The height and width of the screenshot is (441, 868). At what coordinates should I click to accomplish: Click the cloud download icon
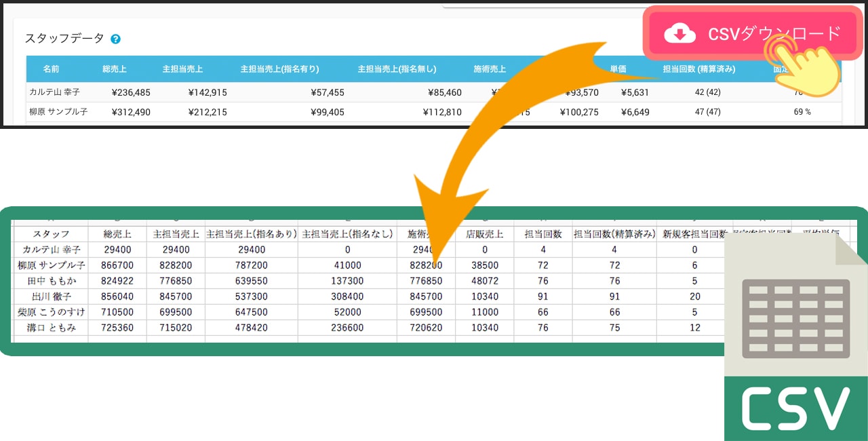tap(679, 33)
